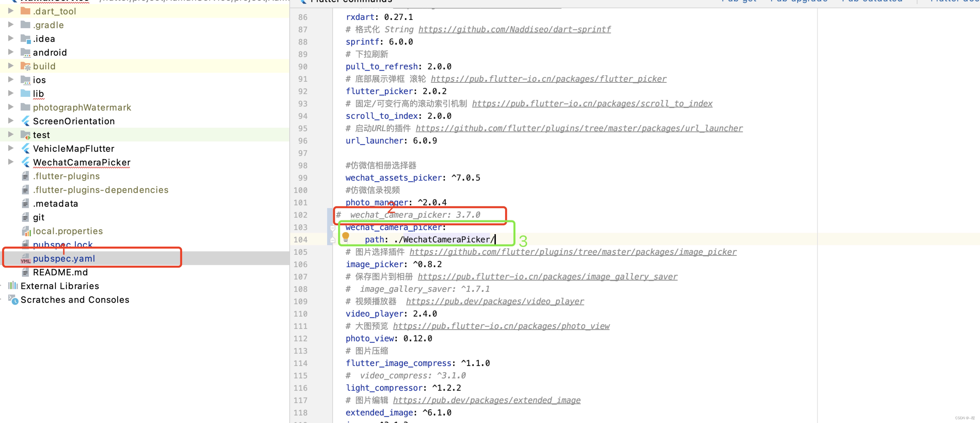Expand the photographWatermark folder arrow

tap(11, 107)
